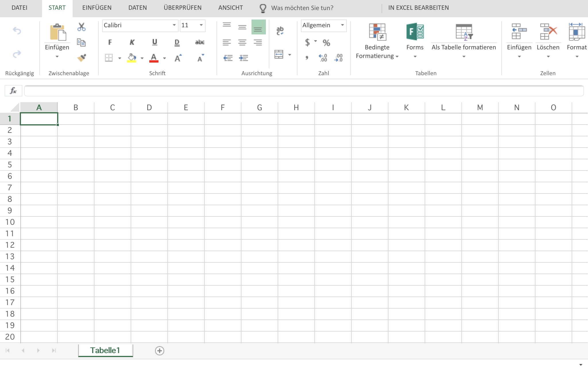
Task: Click Löschen cells button
Action: (x=548, y=40)
